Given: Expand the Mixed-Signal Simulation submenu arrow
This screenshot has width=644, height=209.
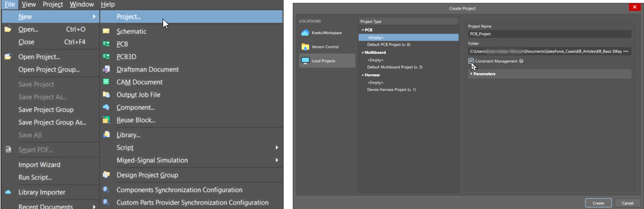Looking at the screenshot, I should (x=277, y=160).
